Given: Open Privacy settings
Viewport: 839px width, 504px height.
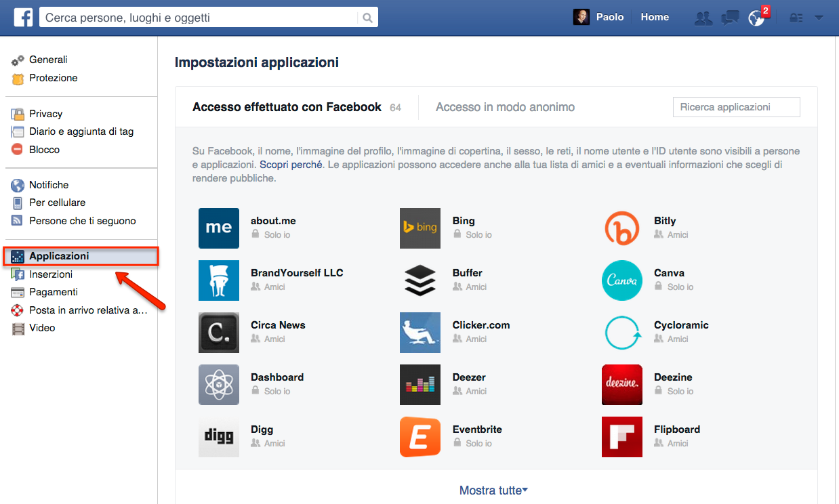Looking at the screenshot, I should coord(45,114).
